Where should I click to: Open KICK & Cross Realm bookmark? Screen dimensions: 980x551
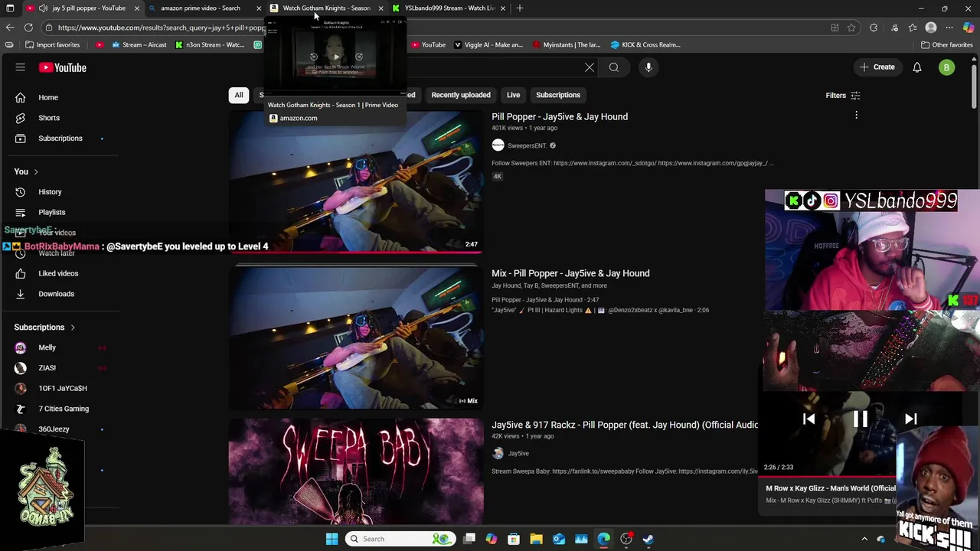pos(645,44)
